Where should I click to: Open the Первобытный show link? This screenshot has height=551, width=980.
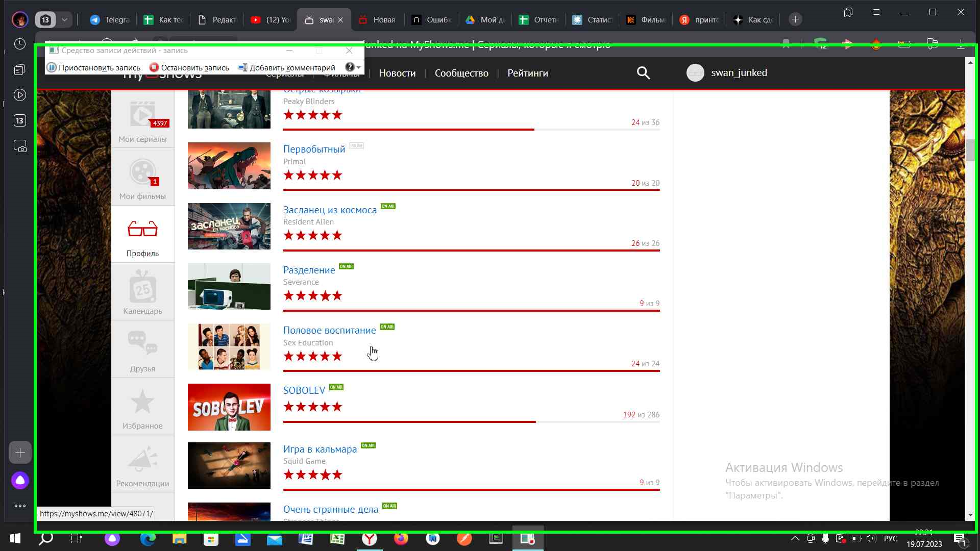point(314,149)
